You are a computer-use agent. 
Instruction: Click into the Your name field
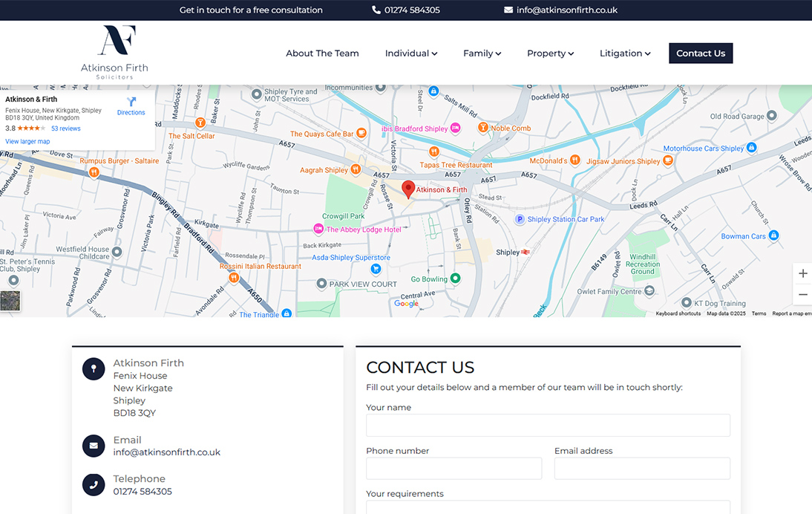pos(548,426)
